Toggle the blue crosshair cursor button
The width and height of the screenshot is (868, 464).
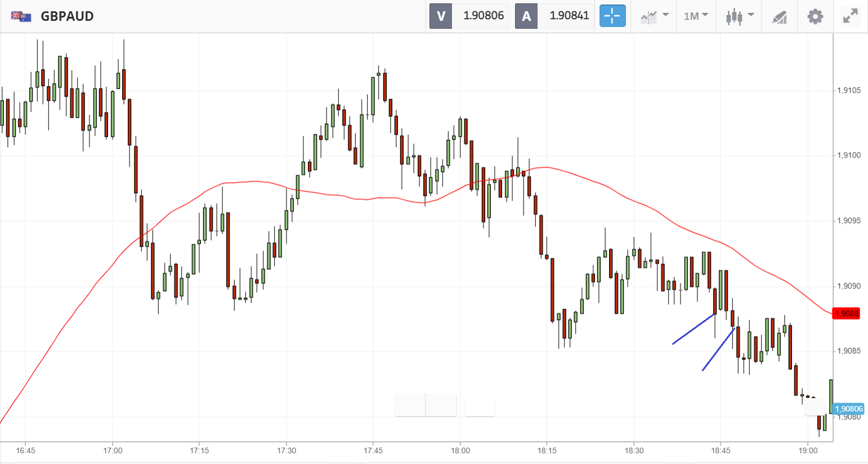pyautogui.click(x=612, y=16)
